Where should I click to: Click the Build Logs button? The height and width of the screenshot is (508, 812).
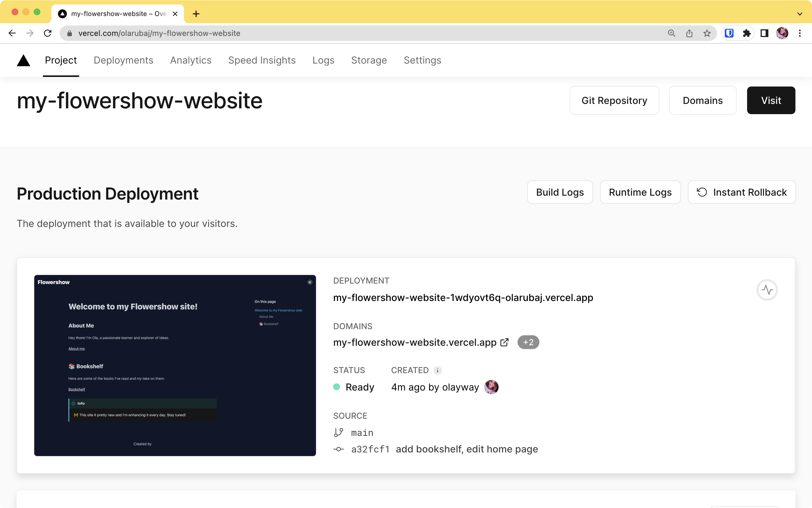[560, 192]
